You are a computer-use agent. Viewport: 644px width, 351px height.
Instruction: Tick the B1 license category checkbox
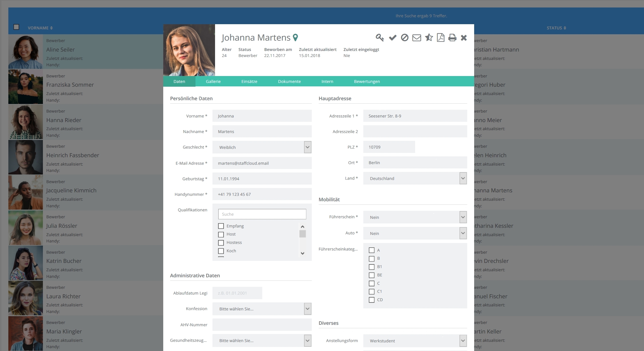pos(372,267)
